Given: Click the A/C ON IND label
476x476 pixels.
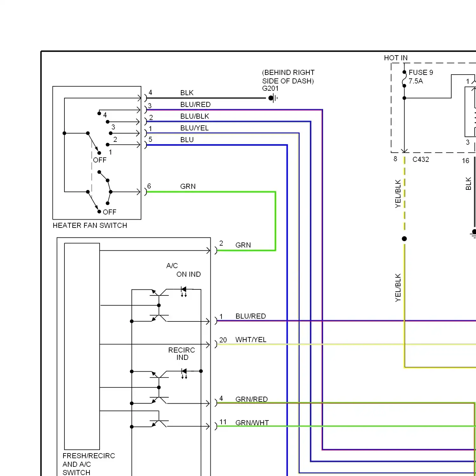Looking at the screenshot, I should 183,270.
